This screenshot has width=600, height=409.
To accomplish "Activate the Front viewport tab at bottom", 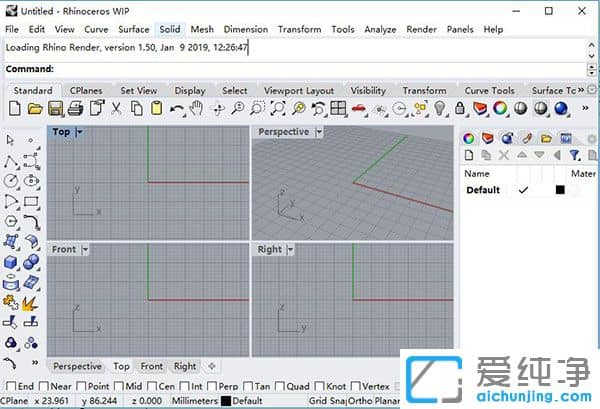I will (x=152, y=367).
